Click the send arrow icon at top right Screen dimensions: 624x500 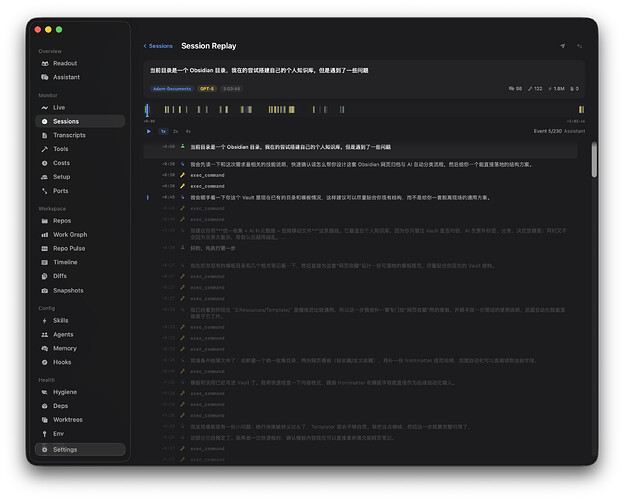563,46
